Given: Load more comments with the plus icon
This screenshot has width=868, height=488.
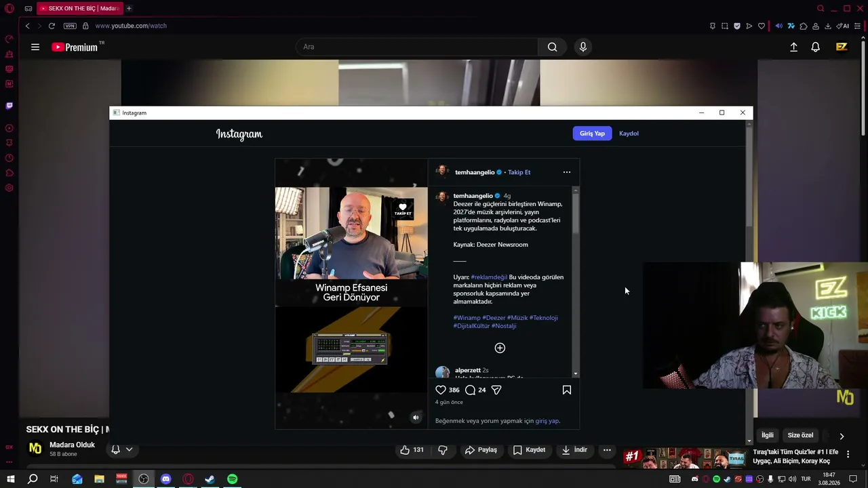Looking at the screenshot, I should click(x=500, y=348).
